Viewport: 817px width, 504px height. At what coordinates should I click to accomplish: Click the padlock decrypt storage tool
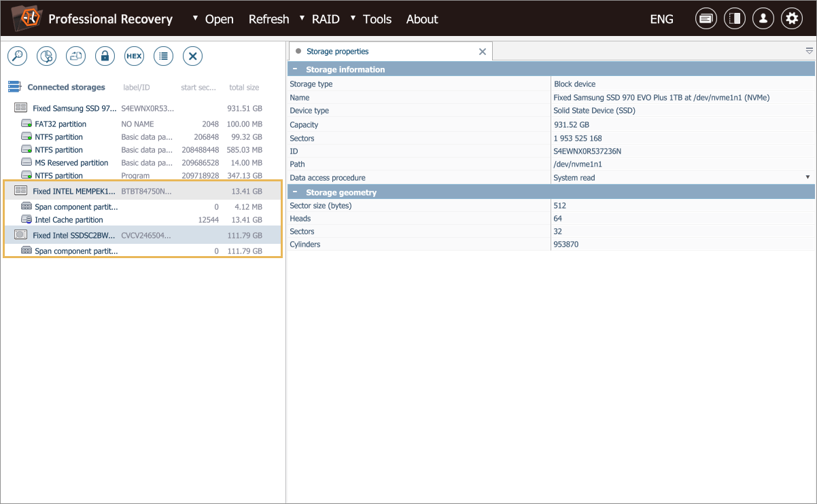click(105, 56)
